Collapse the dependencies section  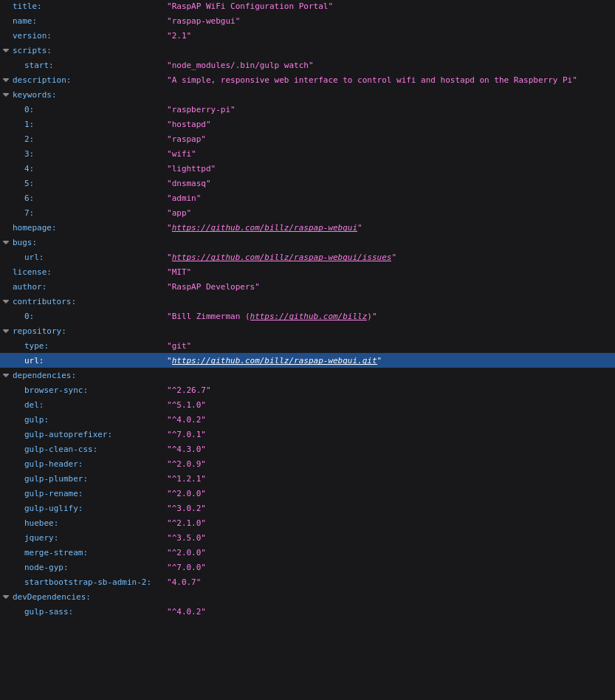pos(6,376)
